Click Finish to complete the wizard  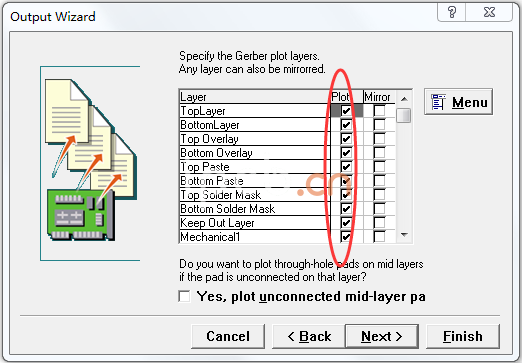point(463,336)
